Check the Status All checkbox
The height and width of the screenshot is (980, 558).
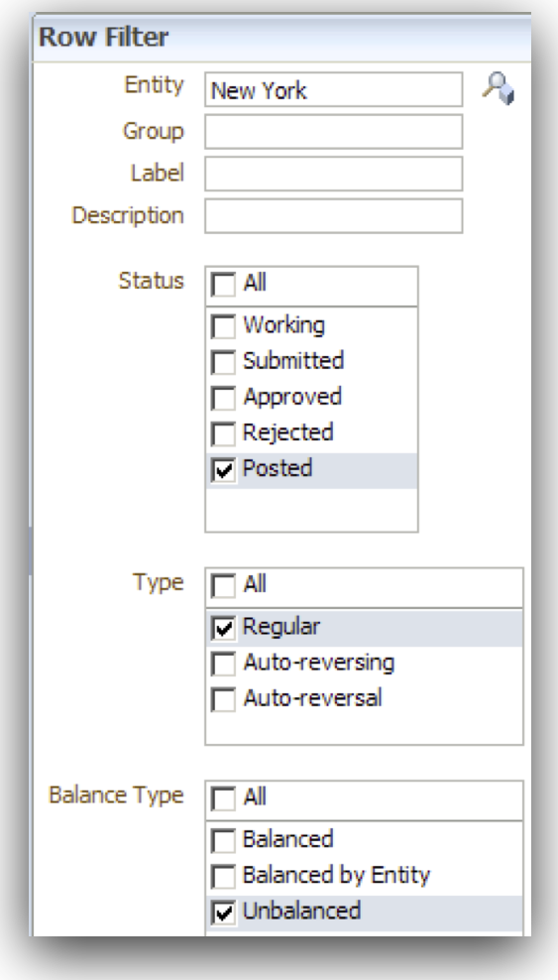click(x=223, y=285)
